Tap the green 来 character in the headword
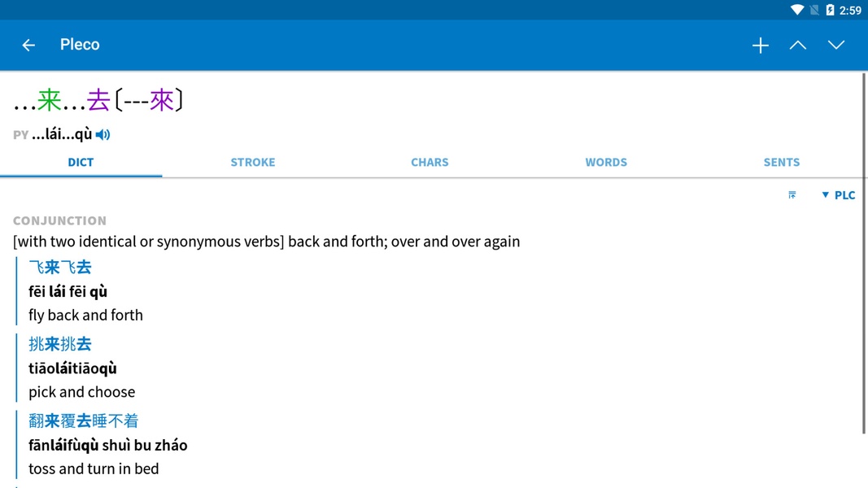The height and width of the screenshot is (488, 868). coord(50,101)
